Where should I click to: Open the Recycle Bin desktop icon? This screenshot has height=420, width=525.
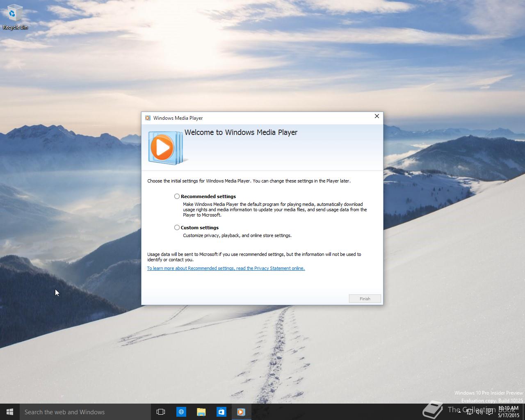(15, 17)
